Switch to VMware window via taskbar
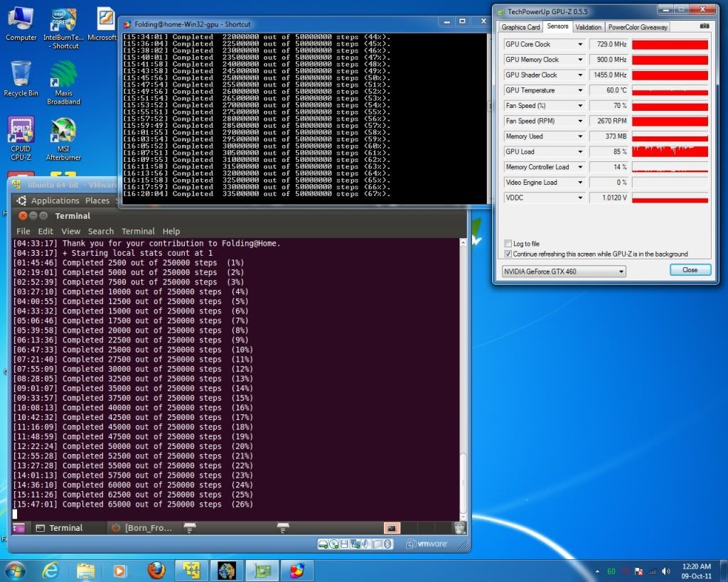This screenshot has height=582, width=728. 191,571
